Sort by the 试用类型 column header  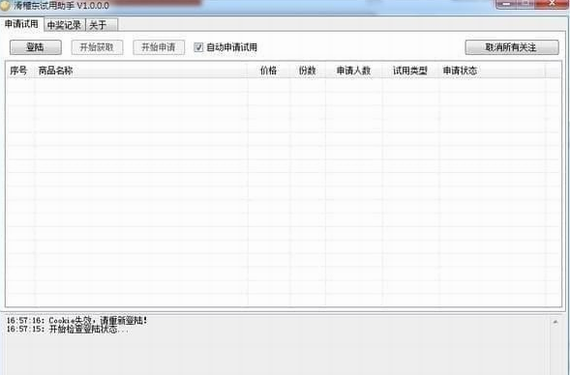410,70
